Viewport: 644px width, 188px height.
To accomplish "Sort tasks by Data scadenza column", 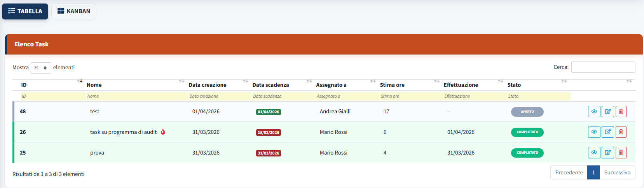I will (271, 85).
